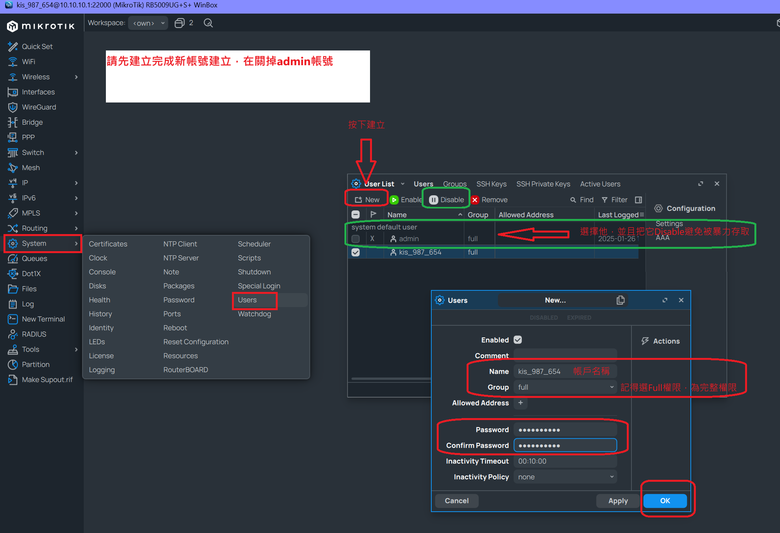Image resolution: width=780 pixels, height=533 pixels.
Task: Select Scheduler in the System submenu
Action: tap(254, 244)
